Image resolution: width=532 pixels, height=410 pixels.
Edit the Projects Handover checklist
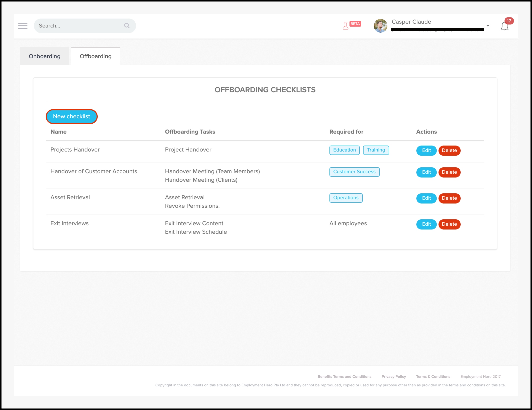click(x=426, y=150)
